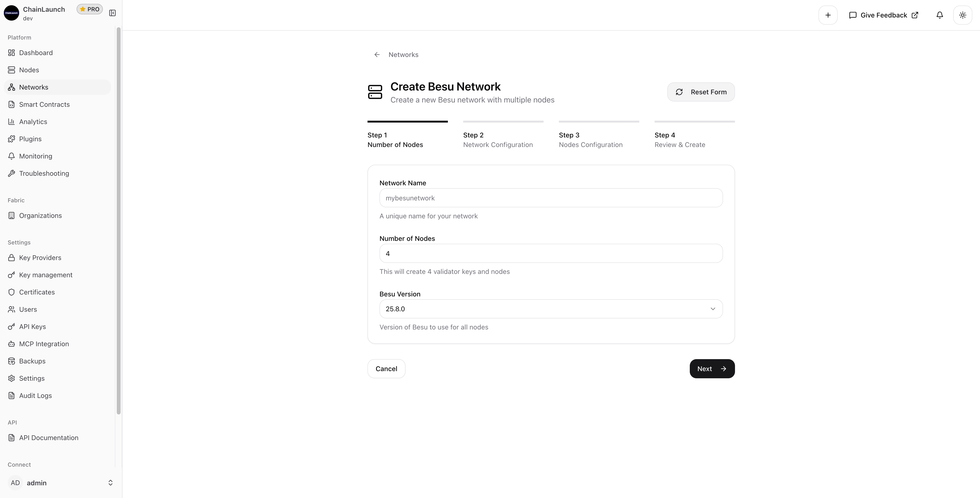Go to Troubleshooting wrench item

[44, 173]
